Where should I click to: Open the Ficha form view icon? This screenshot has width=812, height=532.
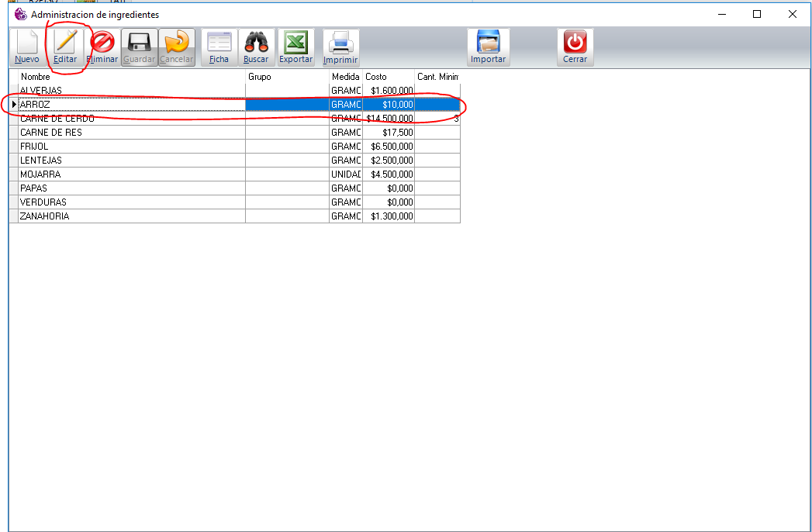point(219,42)
